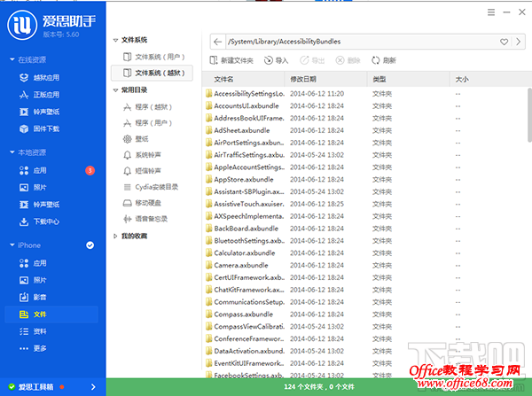532x396 pixels.
Task: Sort by 修改日期 column
Action: (326, 80)
